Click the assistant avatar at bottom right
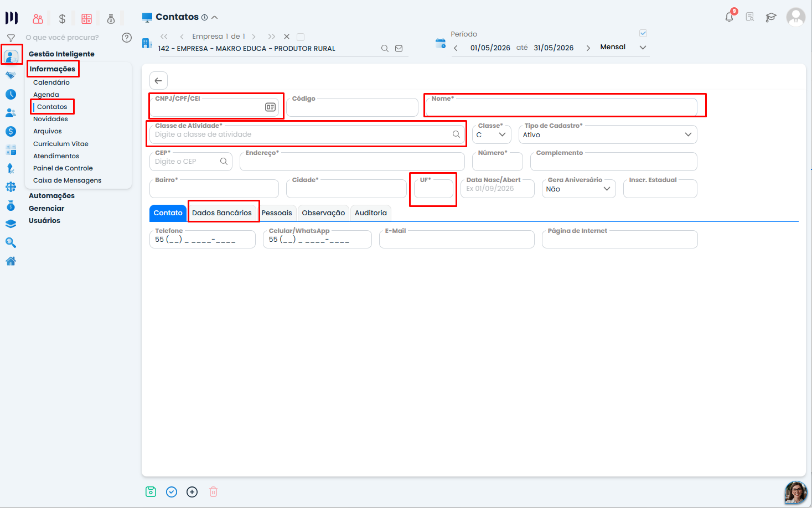 [796, 493]
